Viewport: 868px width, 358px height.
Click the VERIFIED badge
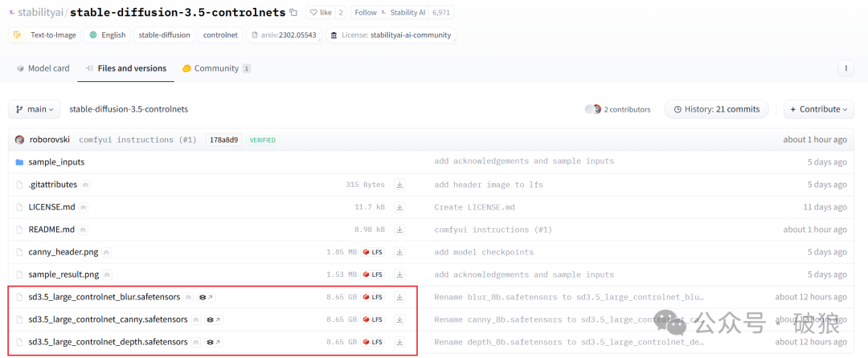262,140
